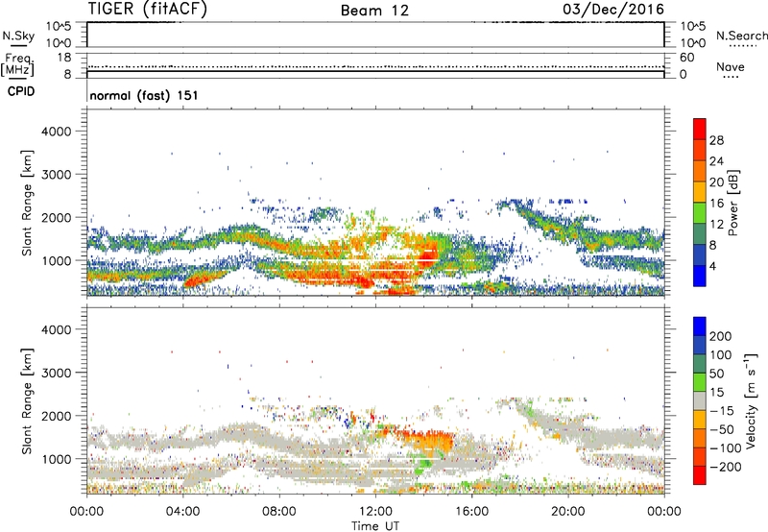Select the 2000 tick of the power panel

[x=56, y=217]
